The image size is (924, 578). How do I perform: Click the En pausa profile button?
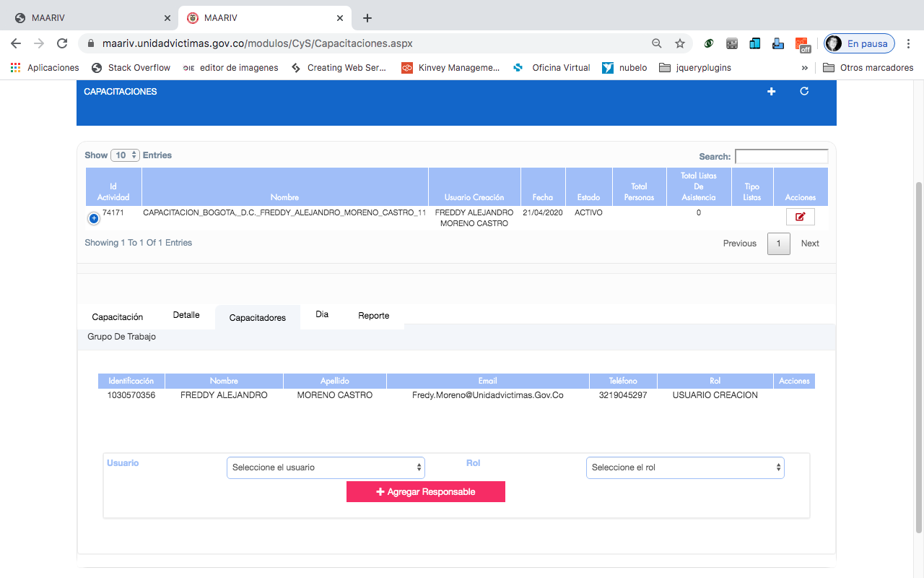[860, 43]
